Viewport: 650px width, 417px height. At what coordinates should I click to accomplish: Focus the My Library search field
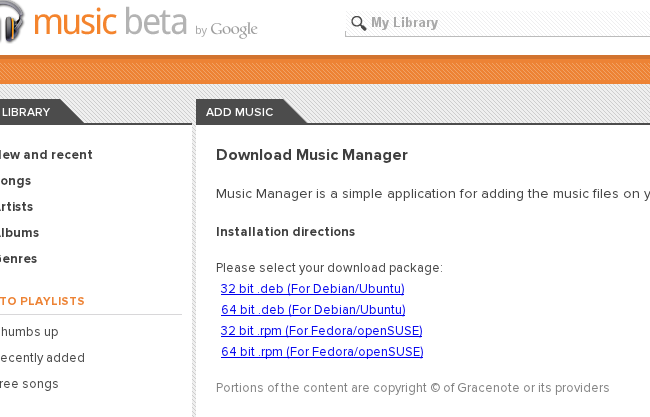pyautogui.click(x=497, y=23)
